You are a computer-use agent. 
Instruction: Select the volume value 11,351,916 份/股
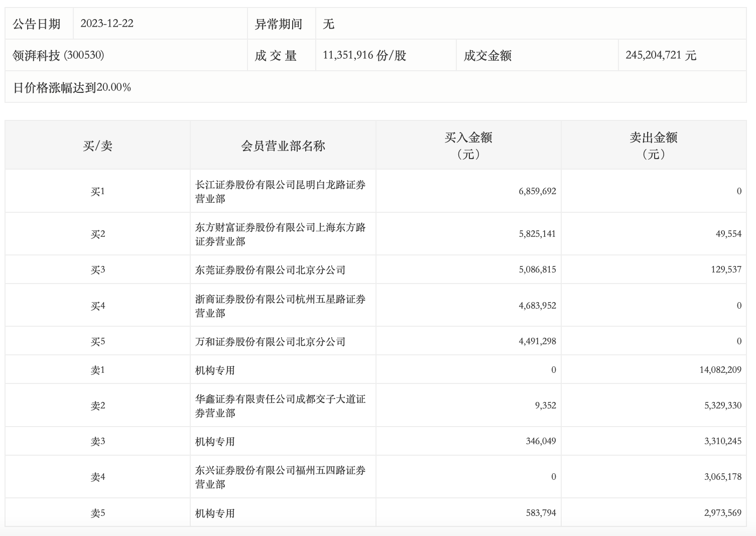[363, 55]
